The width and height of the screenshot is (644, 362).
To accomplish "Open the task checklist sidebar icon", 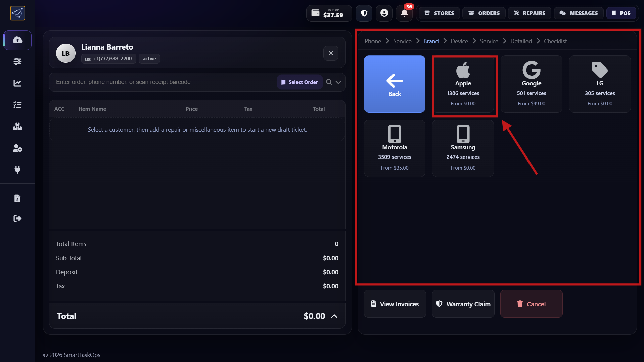I will pos(17,105).
